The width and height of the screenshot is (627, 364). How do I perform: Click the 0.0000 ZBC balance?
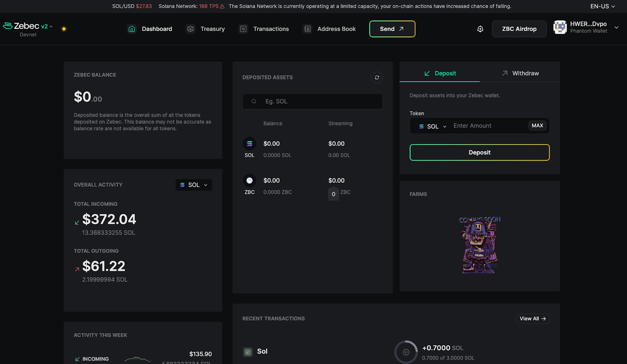pos(277,192)
